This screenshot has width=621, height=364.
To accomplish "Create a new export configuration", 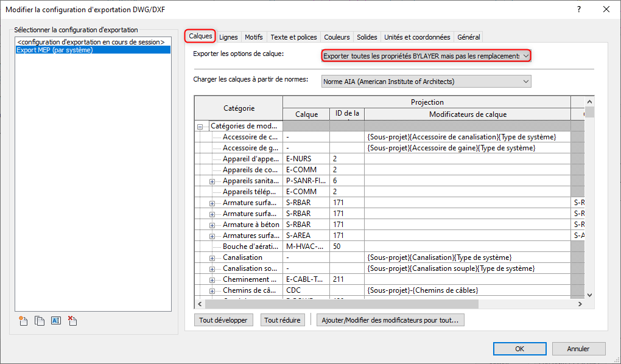I will (24, 321).
